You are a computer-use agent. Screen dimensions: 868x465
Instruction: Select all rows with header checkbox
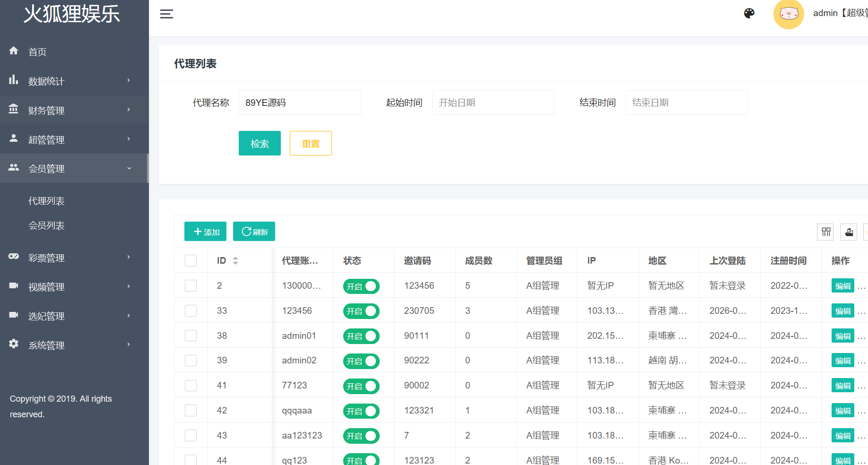[x=191, y=260]
